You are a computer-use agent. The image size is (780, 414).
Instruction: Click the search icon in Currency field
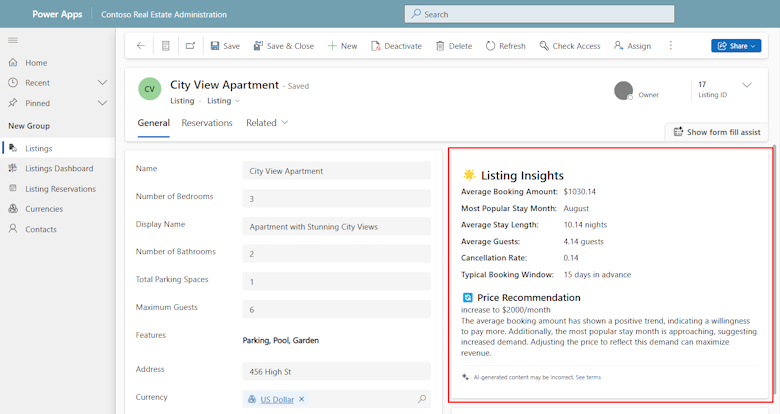(x=422, y=399)
